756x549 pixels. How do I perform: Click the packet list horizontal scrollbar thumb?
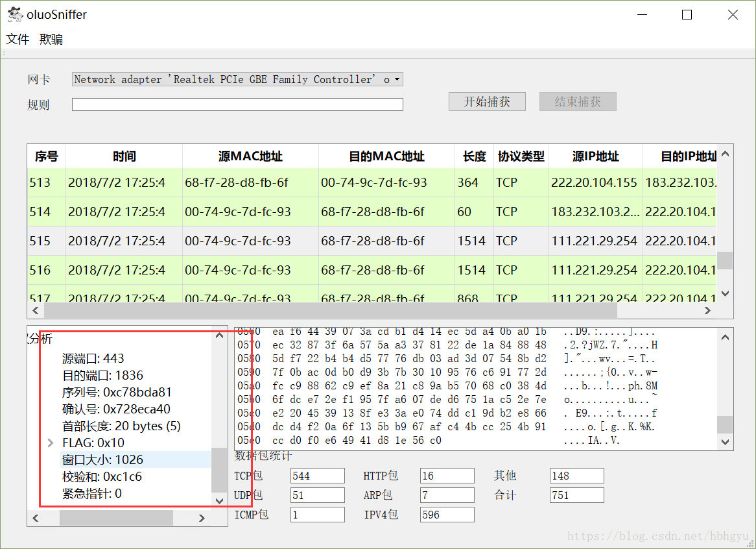(x=331, y=311)
